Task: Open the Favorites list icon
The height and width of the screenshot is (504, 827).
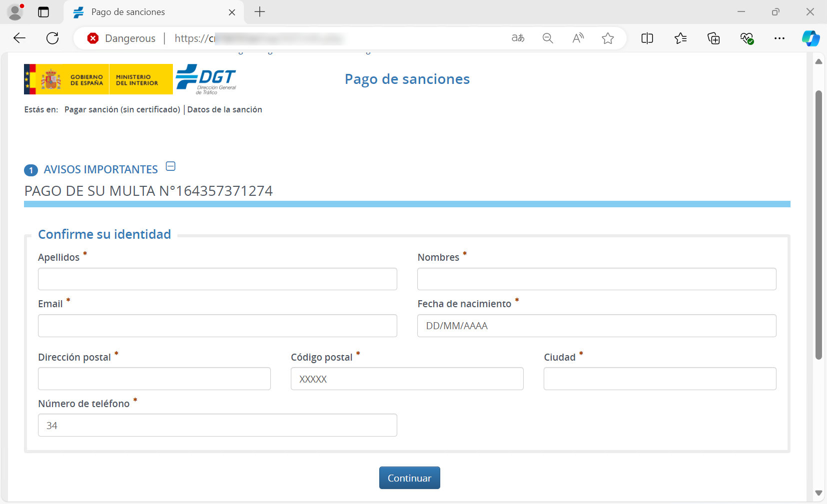Action: [x=680, y=38]
